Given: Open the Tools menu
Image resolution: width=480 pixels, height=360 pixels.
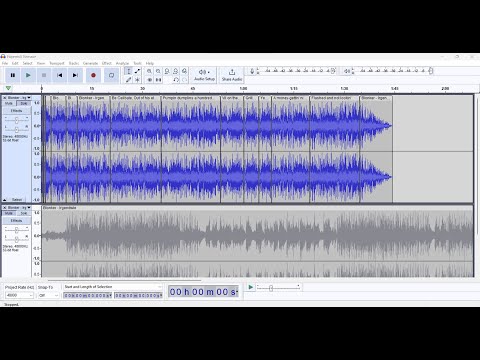Looking at the screenshot, I should (x=137, y=63).
